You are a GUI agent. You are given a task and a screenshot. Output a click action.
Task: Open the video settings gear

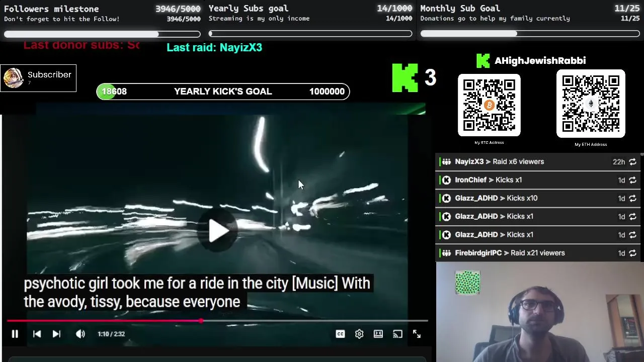pos(359,334)
